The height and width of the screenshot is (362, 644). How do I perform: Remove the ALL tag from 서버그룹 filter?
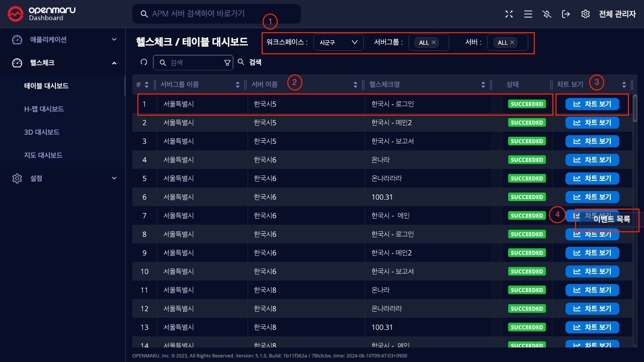point(434,43)
